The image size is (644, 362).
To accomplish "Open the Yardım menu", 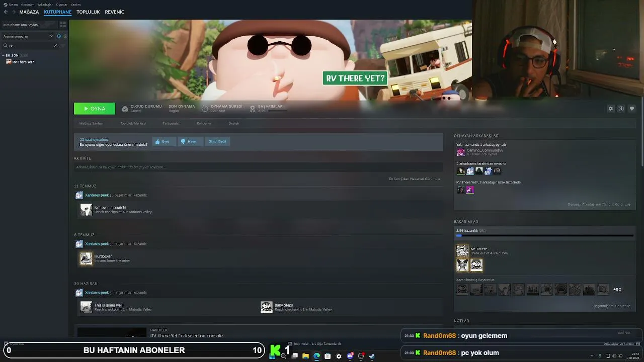I will (x=75, y=5).
